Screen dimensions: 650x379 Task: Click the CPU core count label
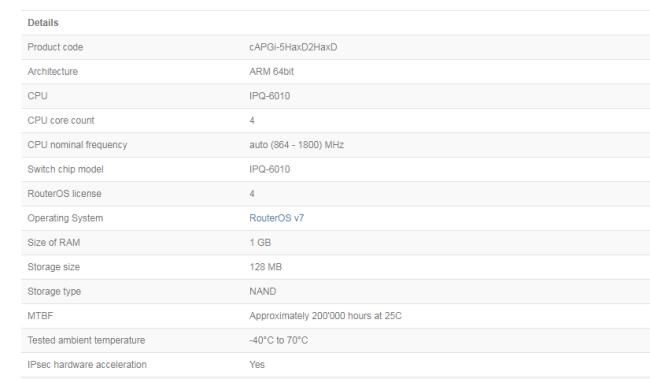coord(61,121)
